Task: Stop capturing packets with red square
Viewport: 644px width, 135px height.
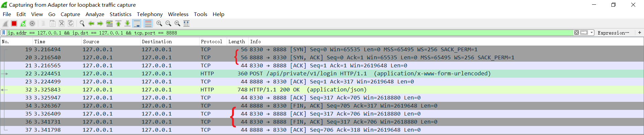Action: click(14, 23)
